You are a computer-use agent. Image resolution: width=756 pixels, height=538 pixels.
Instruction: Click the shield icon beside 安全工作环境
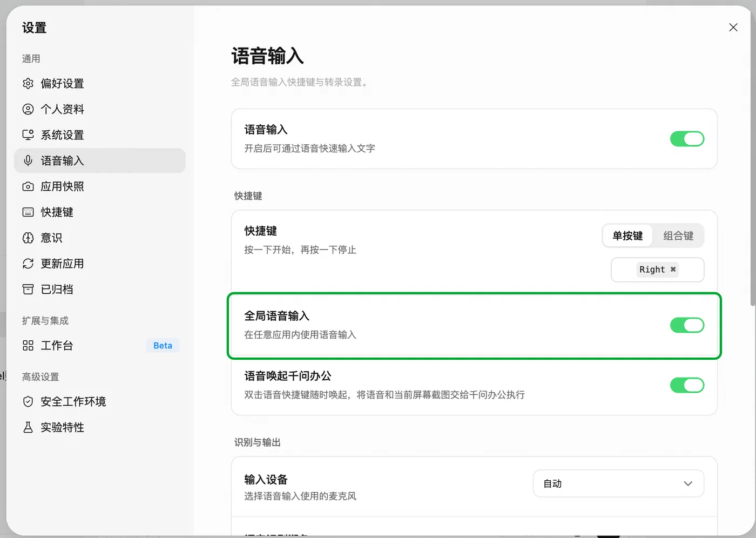pos(28,402)
